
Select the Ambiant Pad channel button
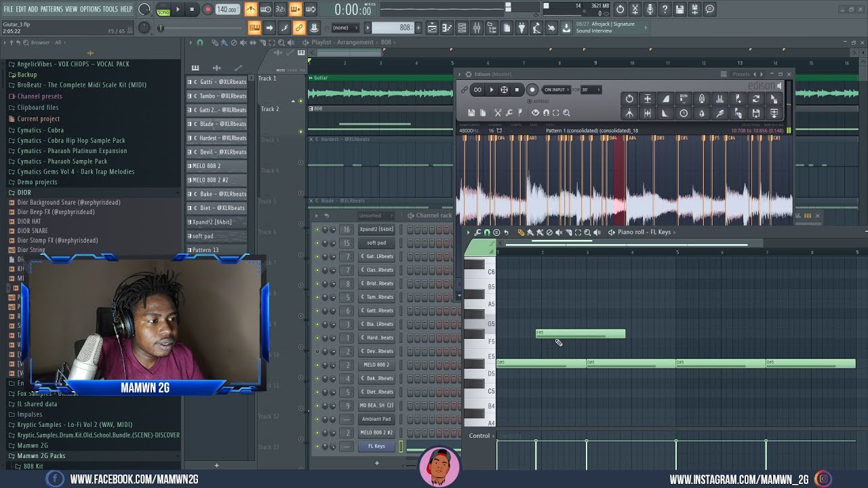point(376,419)
